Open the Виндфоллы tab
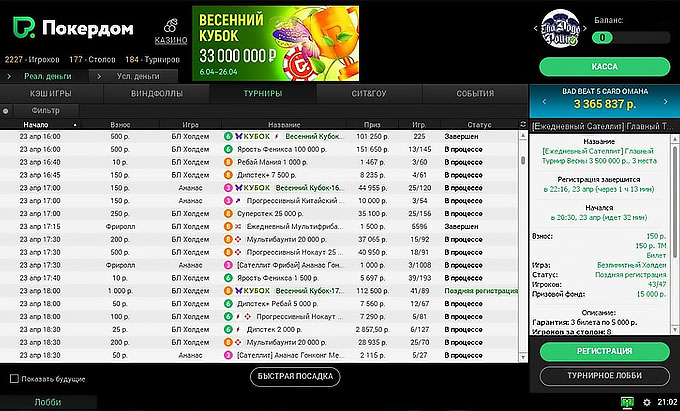The image size is (680, 411). click(157, 94)
